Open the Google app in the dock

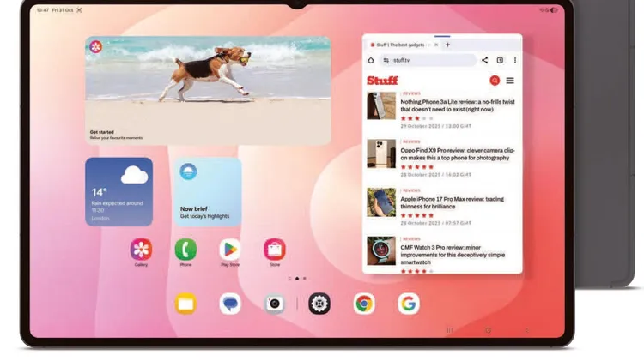click(409, 304)
